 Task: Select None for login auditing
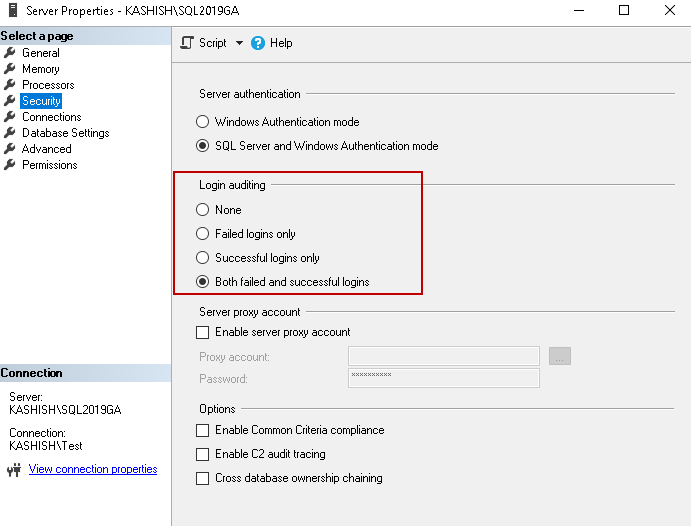pos(203,210)
